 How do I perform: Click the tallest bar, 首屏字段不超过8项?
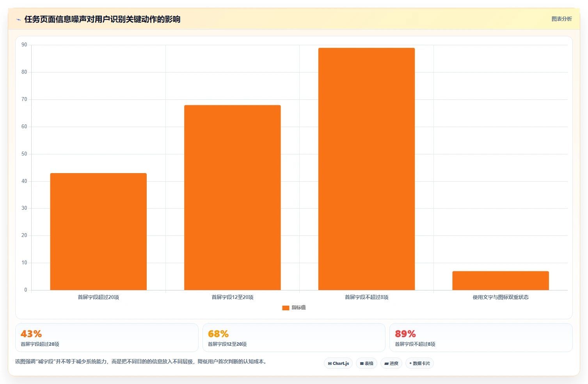(366, 169)
